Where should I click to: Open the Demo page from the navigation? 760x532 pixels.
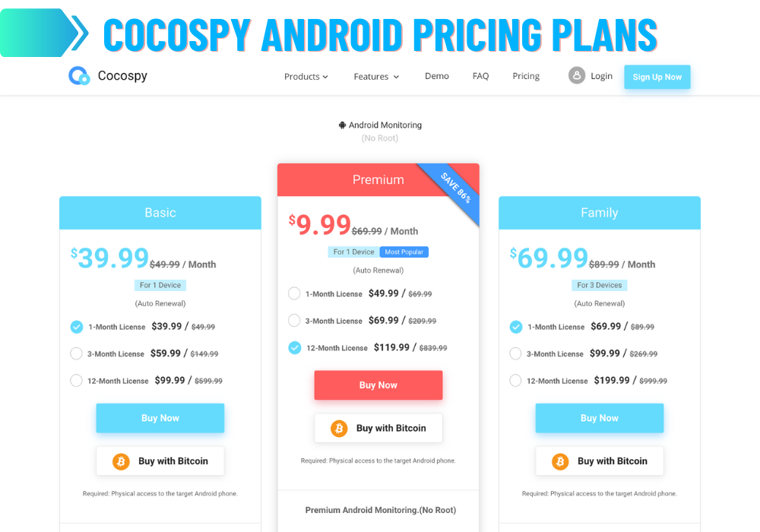pos(437,76)
